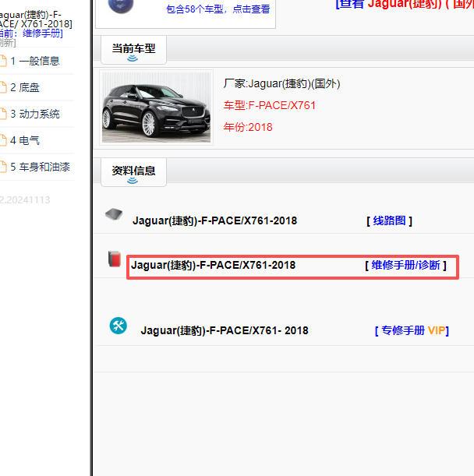Viewport: 474px width, 476px height.
Task: Open tree item 5 车身和油漆
Action: 40,167
